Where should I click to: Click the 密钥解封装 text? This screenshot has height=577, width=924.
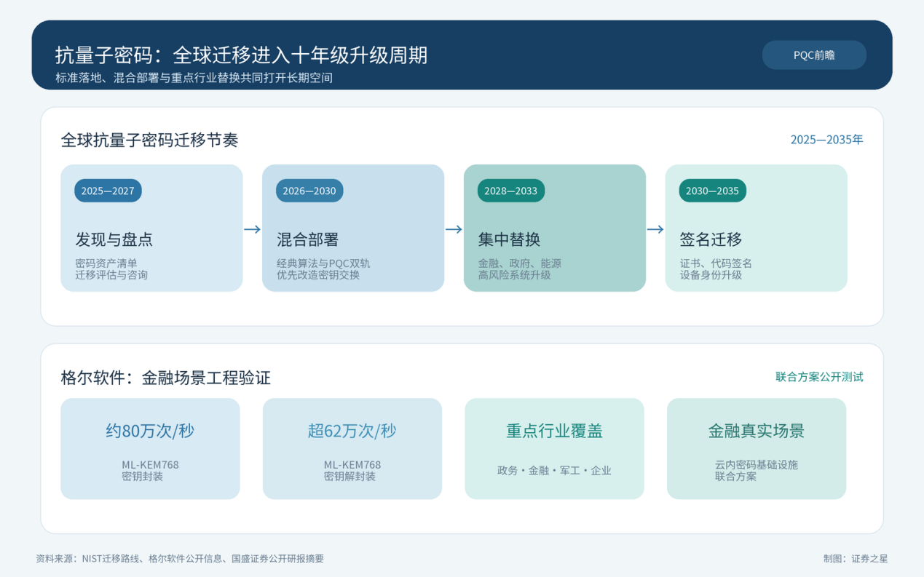pyautogui.click(x=350, y=477)
